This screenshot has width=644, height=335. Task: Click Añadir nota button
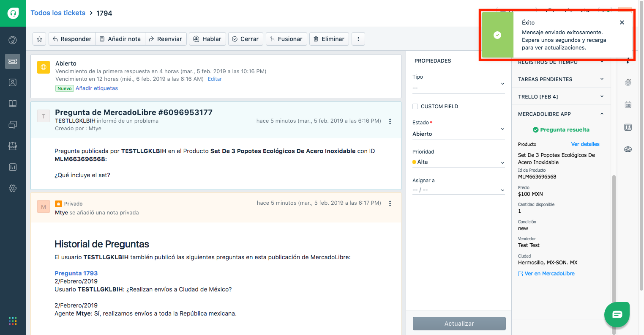(x=120, y=39)
